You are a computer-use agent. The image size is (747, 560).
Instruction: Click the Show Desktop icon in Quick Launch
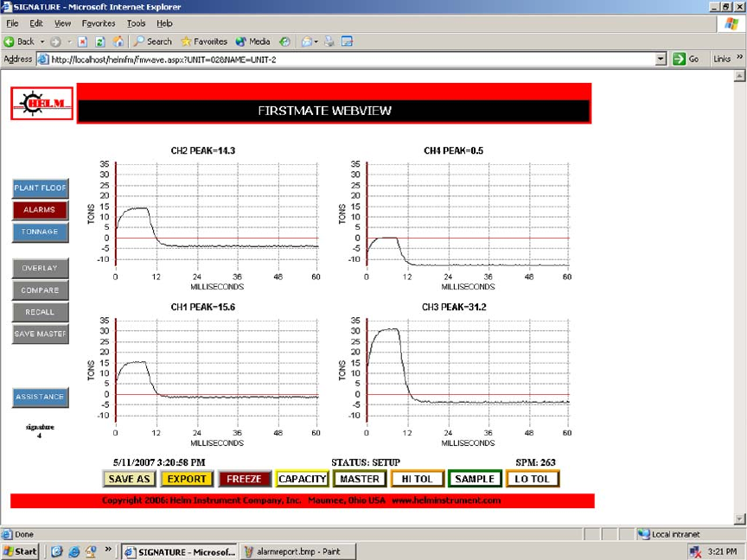(57, 551)
